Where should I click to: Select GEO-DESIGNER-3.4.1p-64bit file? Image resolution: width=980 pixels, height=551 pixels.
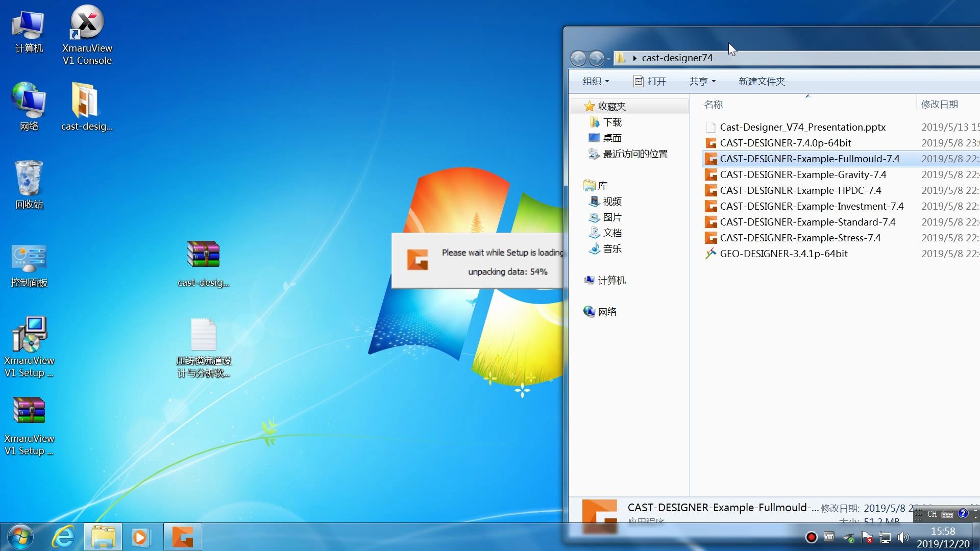click(x=783, y=254)
